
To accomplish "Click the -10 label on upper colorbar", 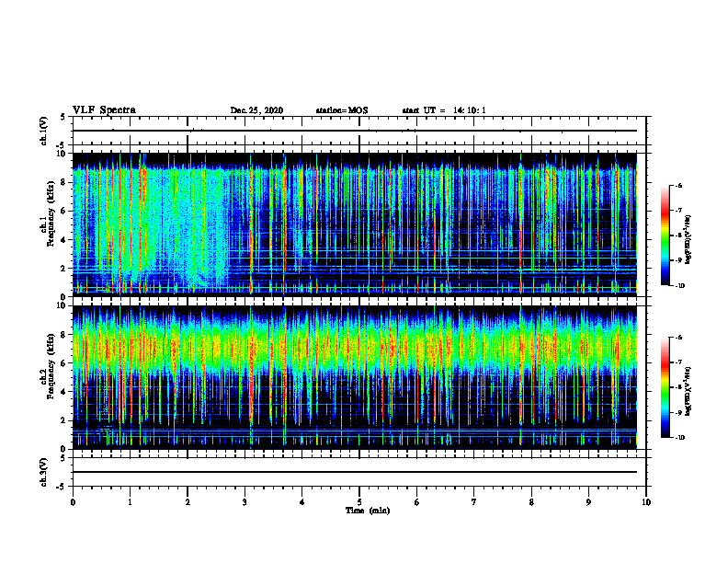I will pyautogui.click(x=679, y=286).
